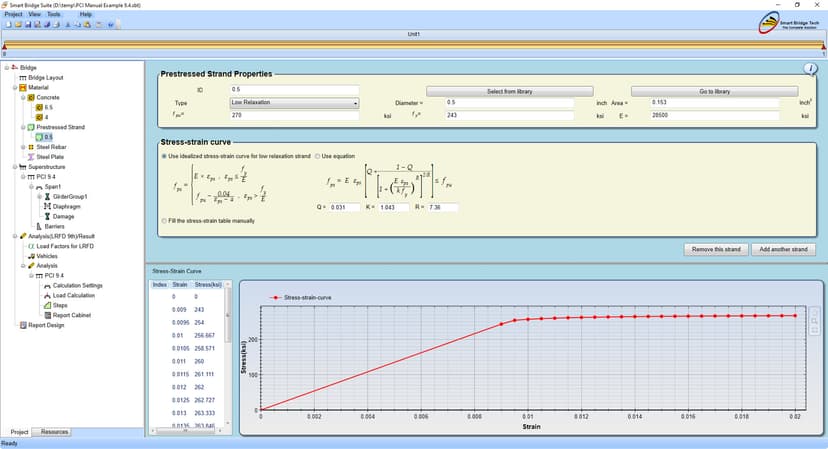Screen dimensions: 828x449
Task: Click the strand ID input field
Action: [295, 90]
